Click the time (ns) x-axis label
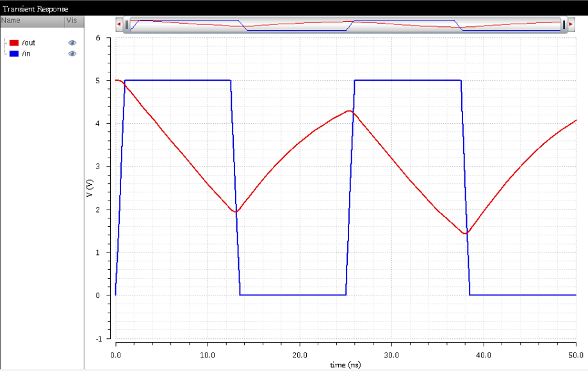The width and height of the screenshot is (588, 371). click(x=345, y=365)
